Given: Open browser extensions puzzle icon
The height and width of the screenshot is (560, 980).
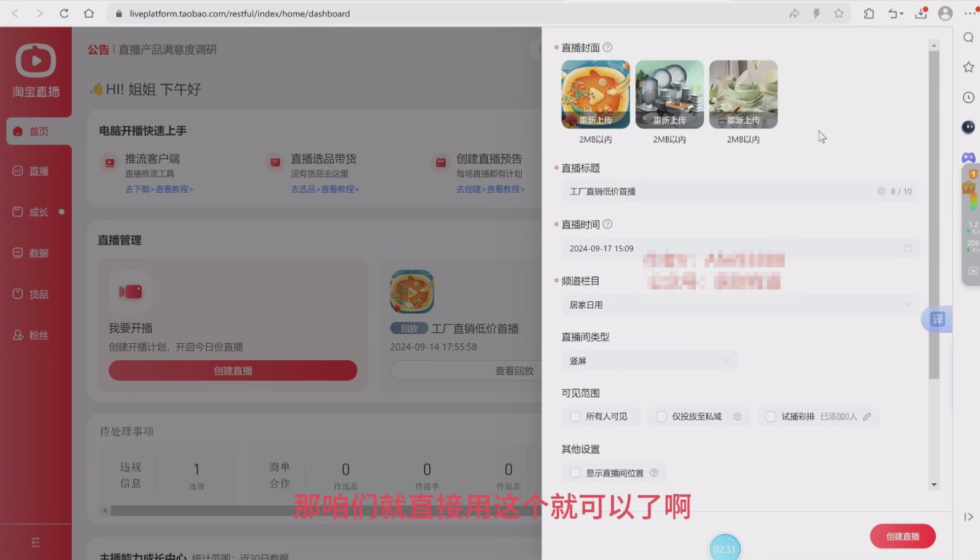Looking at the screenshot, I should click(x=869, y=13).
